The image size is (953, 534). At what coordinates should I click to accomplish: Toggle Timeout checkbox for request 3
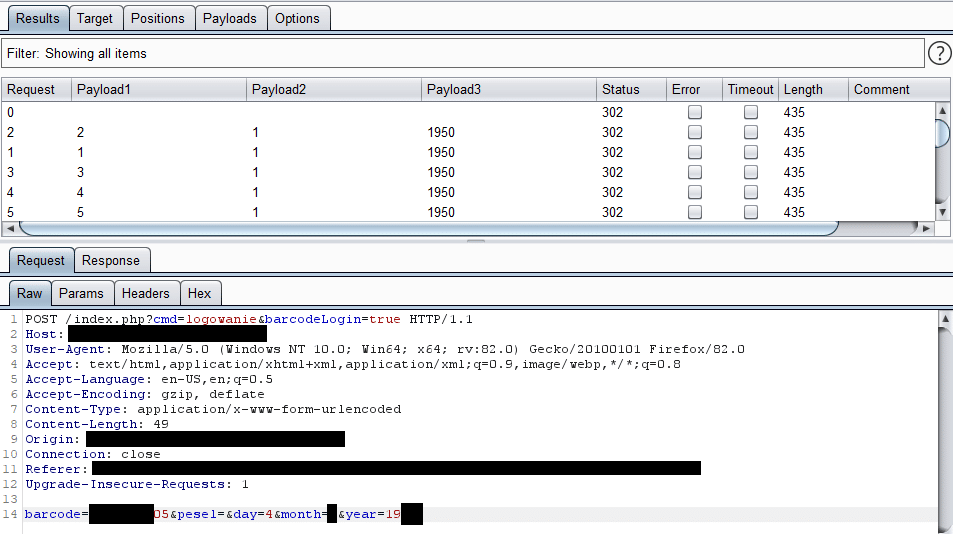(x=751, y=173)
